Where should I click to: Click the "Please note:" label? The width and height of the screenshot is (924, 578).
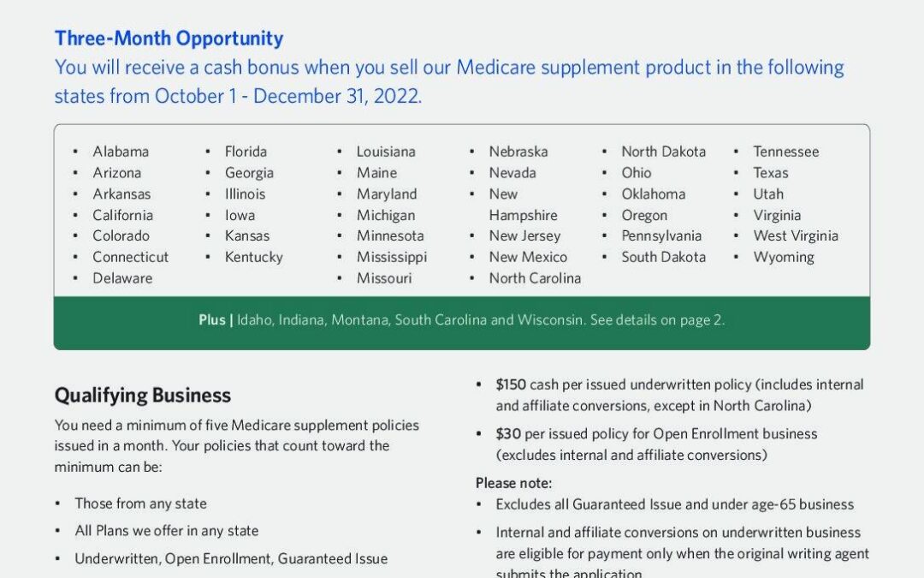point(513,483)
